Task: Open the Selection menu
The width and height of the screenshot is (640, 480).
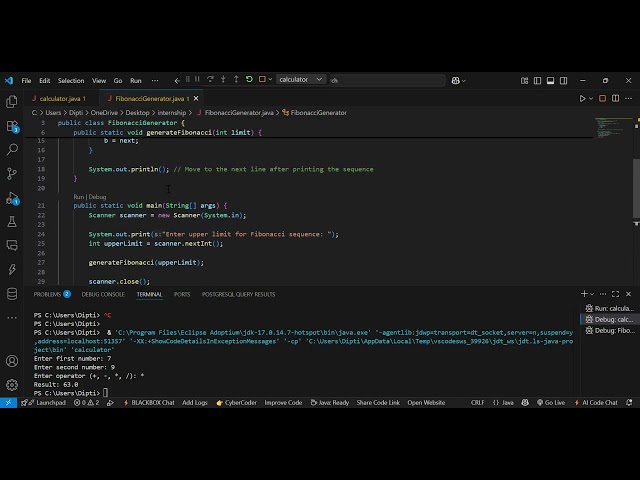Action: click(x=71, y=81)
